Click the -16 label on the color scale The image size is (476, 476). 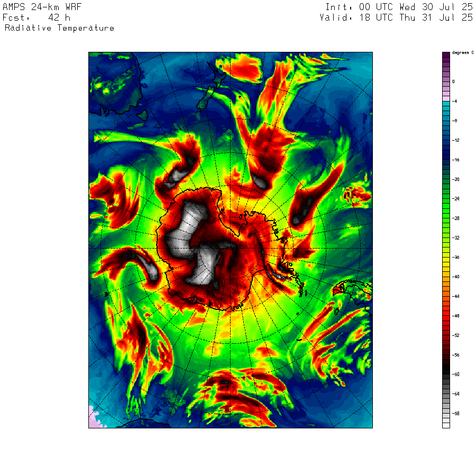[456, 160]
